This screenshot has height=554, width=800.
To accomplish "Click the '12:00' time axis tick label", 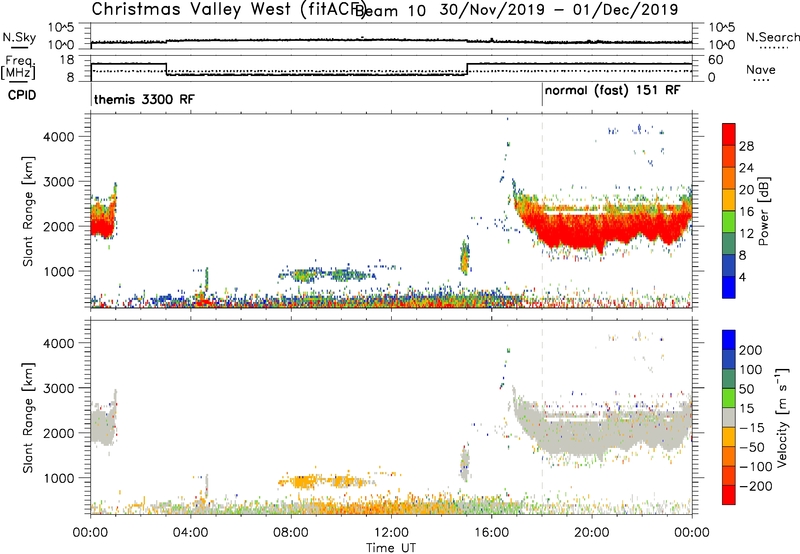I will pyautogui.click(x=391, y=533).
